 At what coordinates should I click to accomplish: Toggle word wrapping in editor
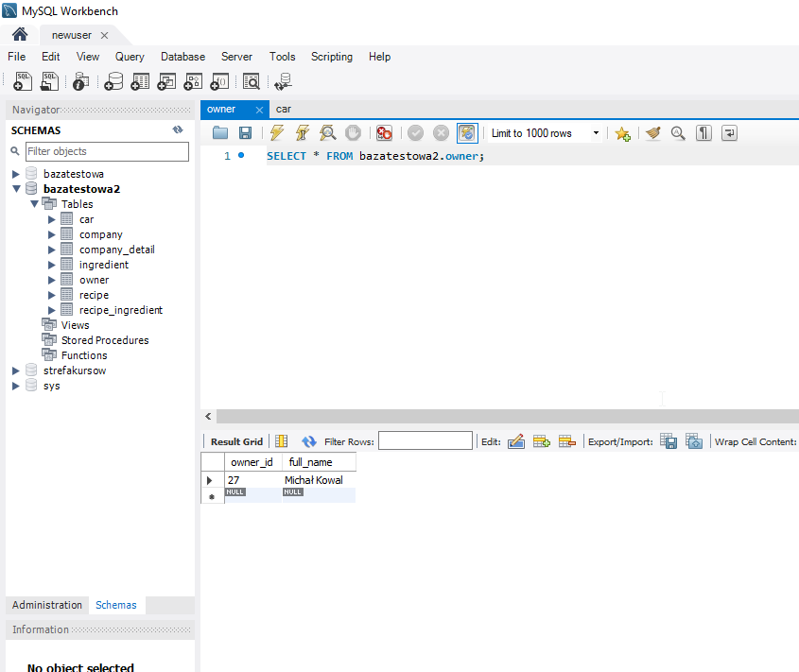click(729, 133)
